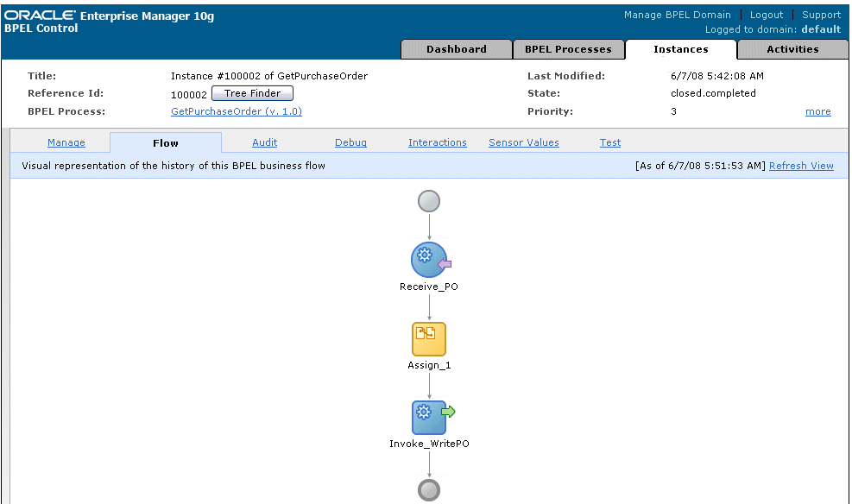Image resolution: width=852 pixels, height=504 pixels.
Task: Select the Instances tab
Action: (681, 49)
